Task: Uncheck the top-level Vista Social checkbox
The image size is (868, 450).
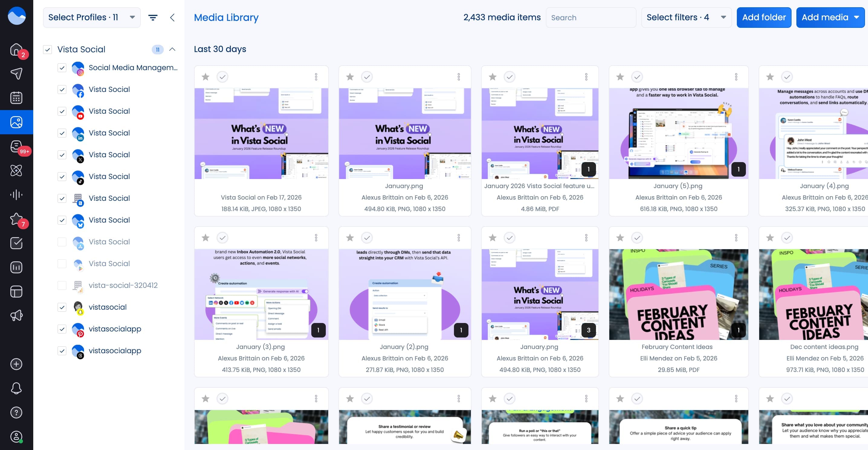Action: click(x=48, y=49)
